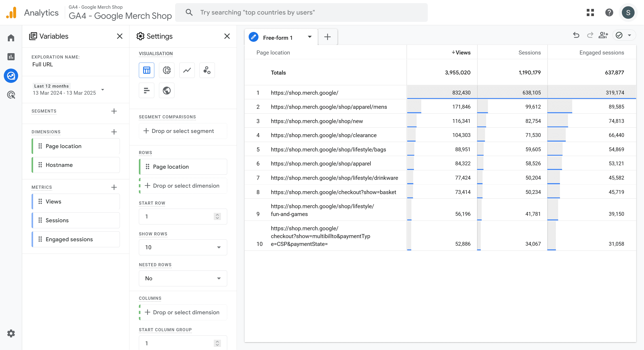Adjust the Start Column Group stepper arrows
Viewport: 644px width, 350px height.
click(x=217, y=343)
